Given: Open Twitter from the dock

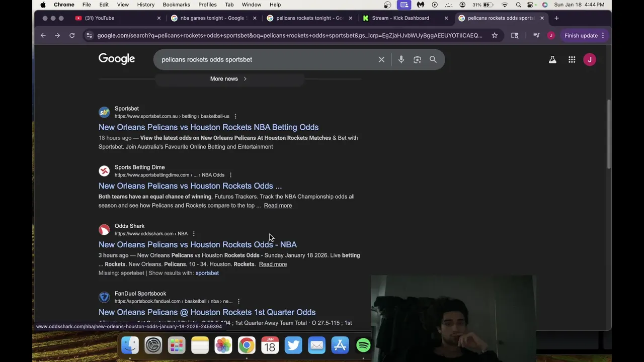Looking at the screenshot, I should point(293,345).
